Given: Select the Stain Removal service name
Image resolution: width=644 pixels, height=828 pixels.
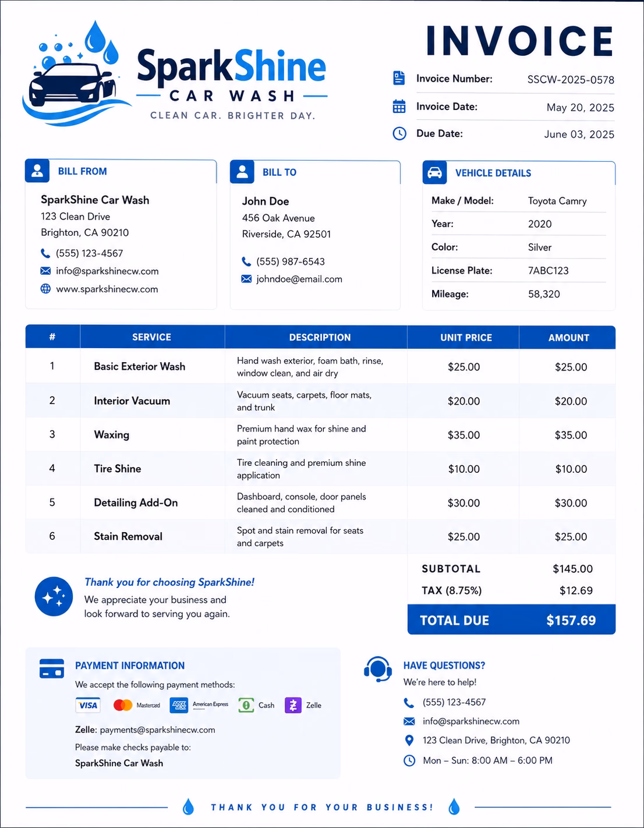Looking at the screenshot, I should click(x=128, y=536).
